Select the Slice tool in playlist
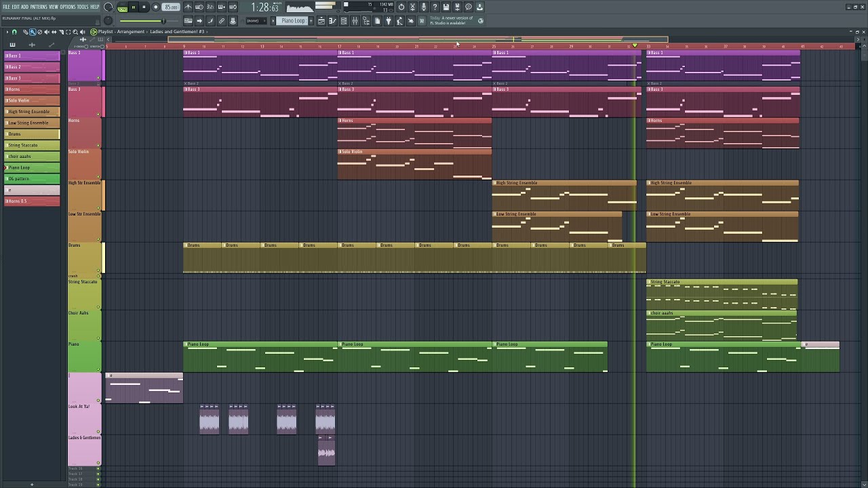 pos(61,32)
